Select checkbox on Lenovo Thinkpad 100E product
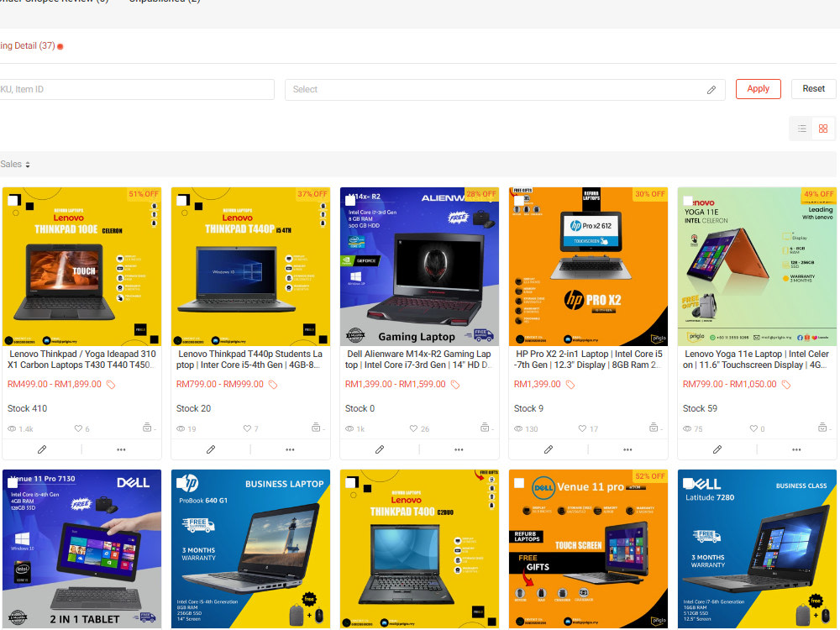 click(13, 201)
